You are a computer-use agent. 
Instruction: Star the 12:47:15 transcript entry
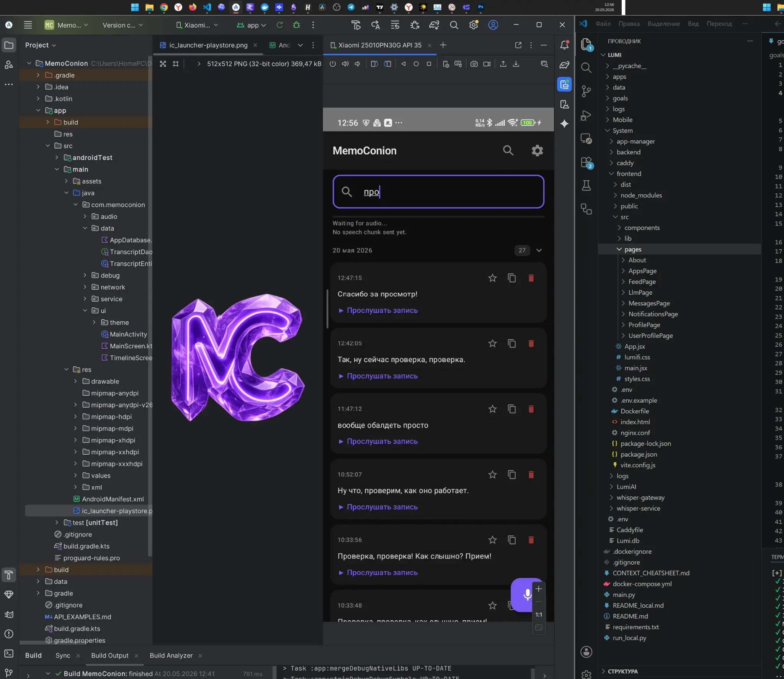492,278
